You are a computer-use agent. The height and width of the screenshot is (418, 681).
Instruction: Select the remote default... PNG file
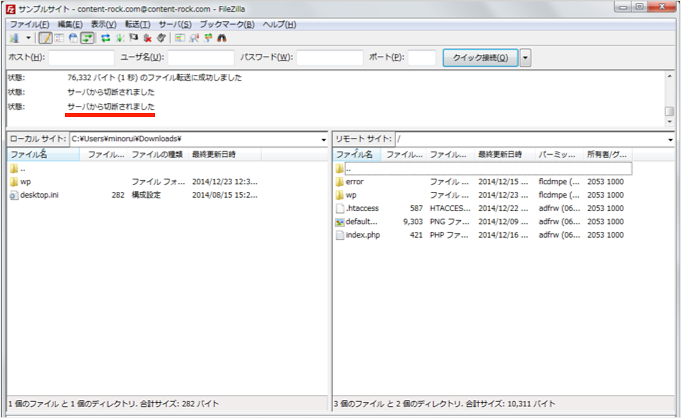361,222
